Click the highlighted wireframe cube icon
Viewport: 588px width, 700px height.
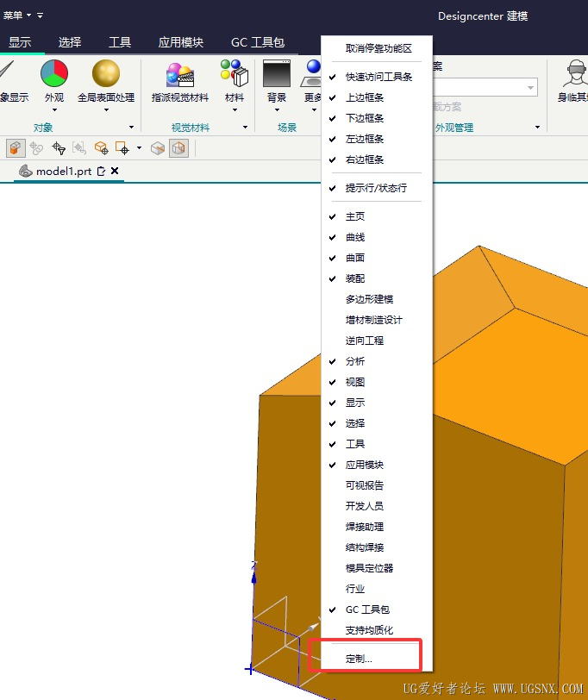click(x=178, y=147)
